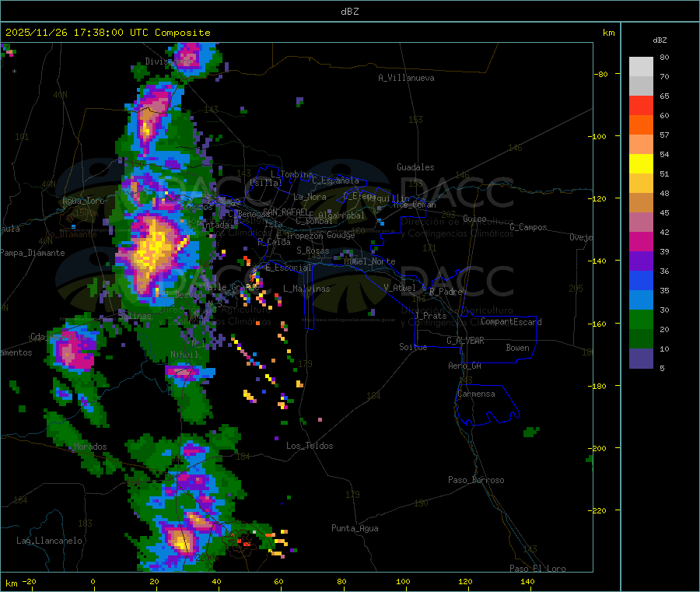Screen dimensions: 700x592
Task: Select the yellow 51-54 dBZ legend swatch
Action: tap(641, 164)
